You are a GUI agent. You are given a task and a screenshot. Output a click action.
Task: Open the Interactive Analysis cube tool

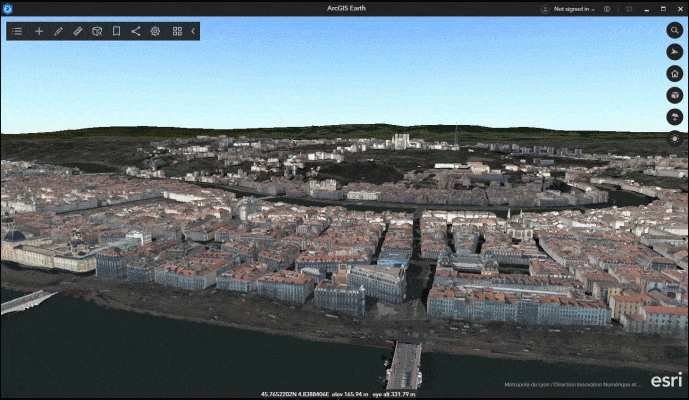click(97, 31)
